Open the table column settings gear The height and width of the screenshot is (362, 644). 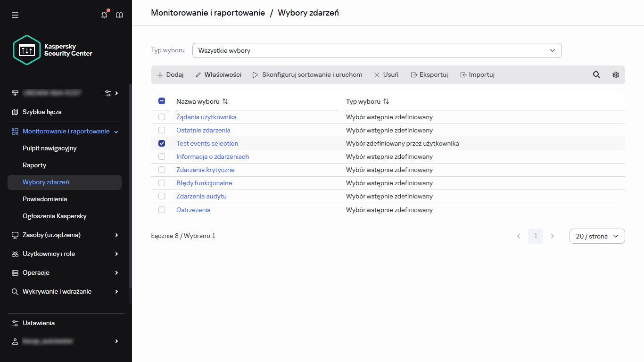615,74
